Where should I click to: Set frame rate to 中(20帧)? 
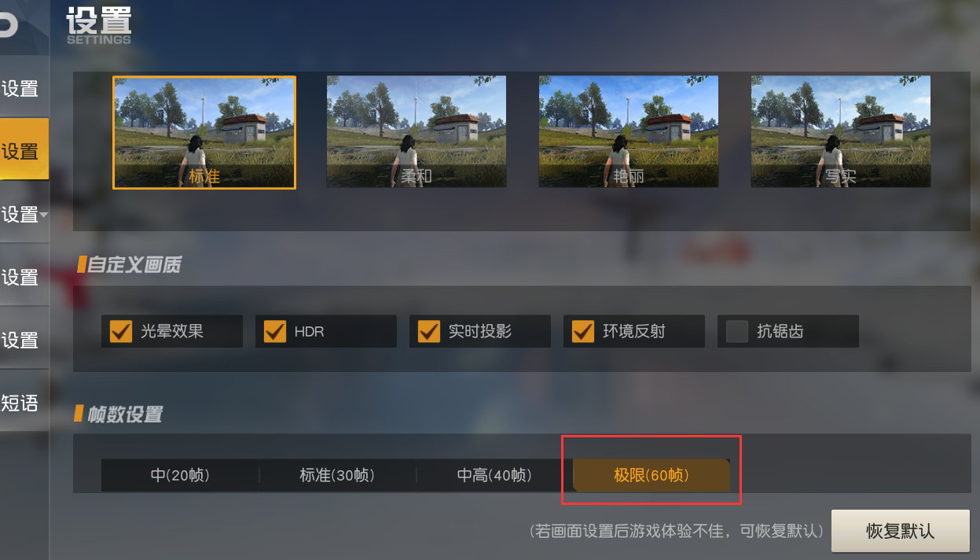180,475
